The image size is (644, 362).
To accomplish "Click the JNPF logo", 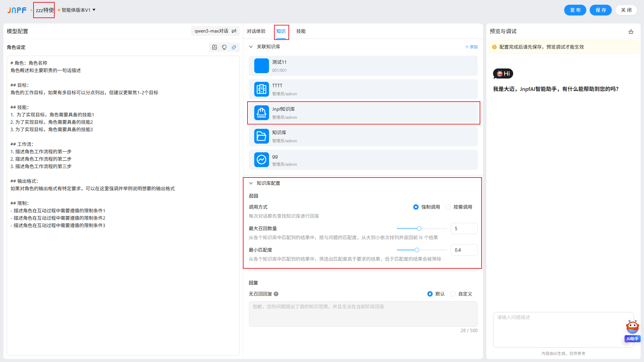I will (17, 10).
